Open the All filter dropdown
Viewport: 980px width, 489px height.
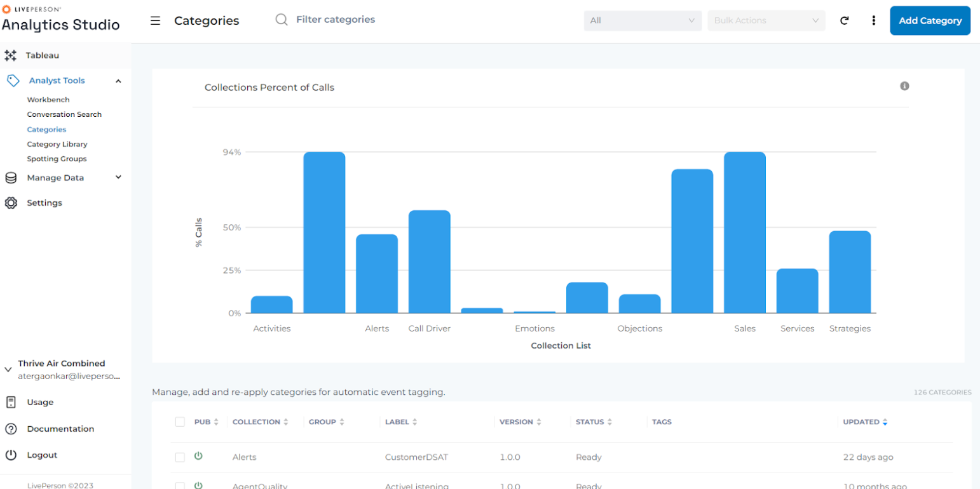pos(643,20)
